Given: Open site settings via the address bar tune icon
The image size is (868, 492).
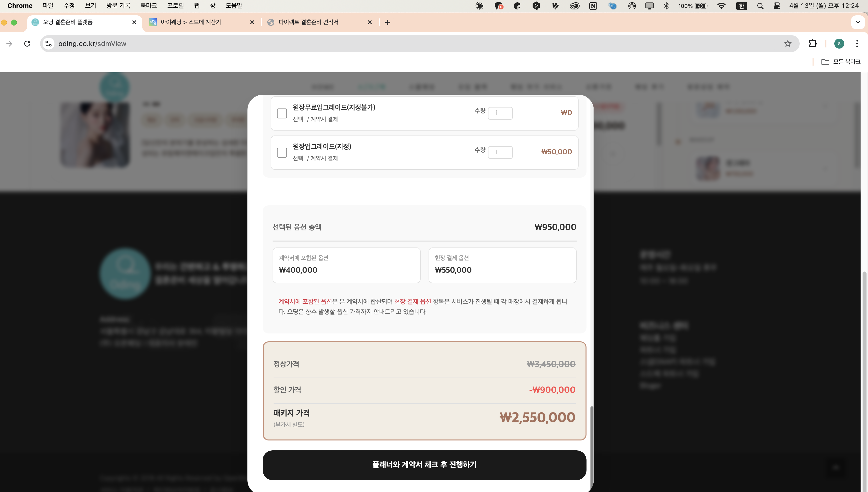Looking at the screenshot, I should coord(48,43).
